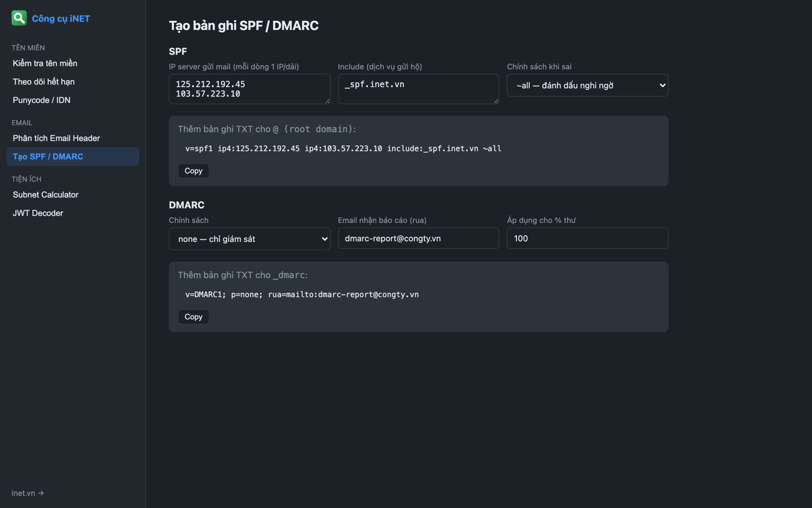Viewport: 812px width, 508px height.
Task: Click the generated v=spf1 record text
Action: click(x=343, y=149)
